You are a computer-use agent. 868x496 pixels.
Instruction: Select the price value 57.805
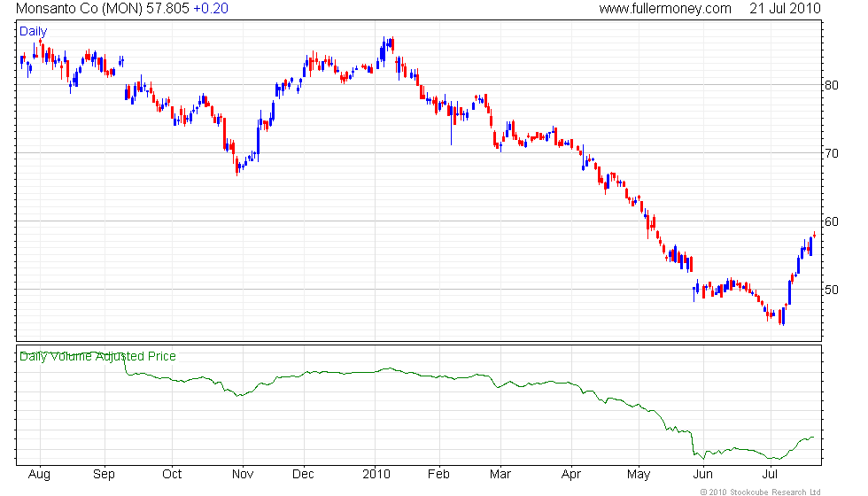167,8
